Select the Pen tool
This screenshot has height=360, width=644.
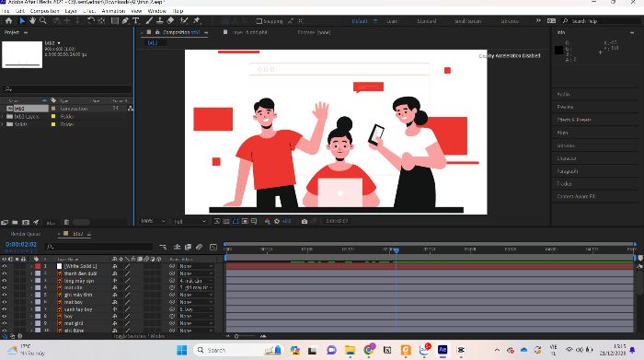pyautogui.click(x=125, y=20)
